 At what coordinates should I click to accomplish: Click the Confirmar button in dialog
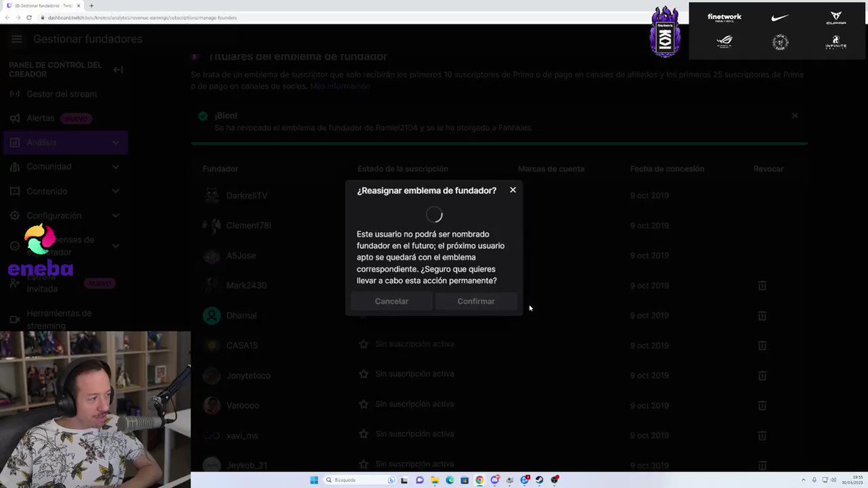pyautogui.click(x=476, y=301)
